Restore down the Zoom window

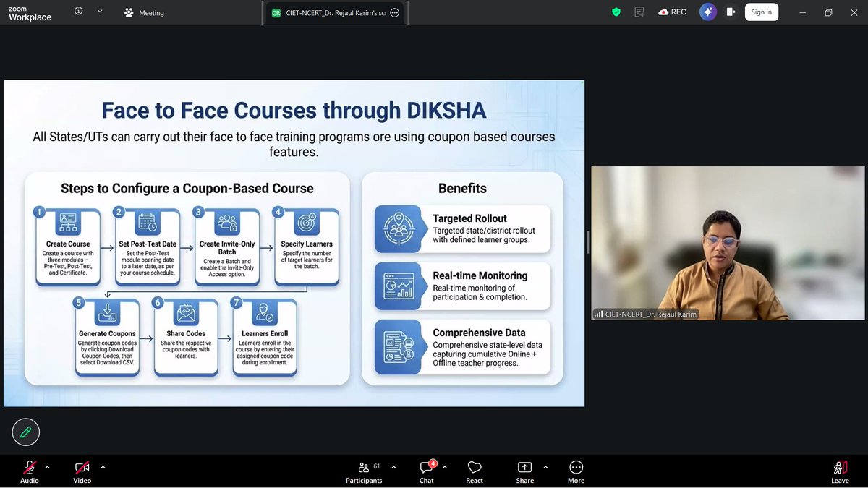tap(828, 12)
